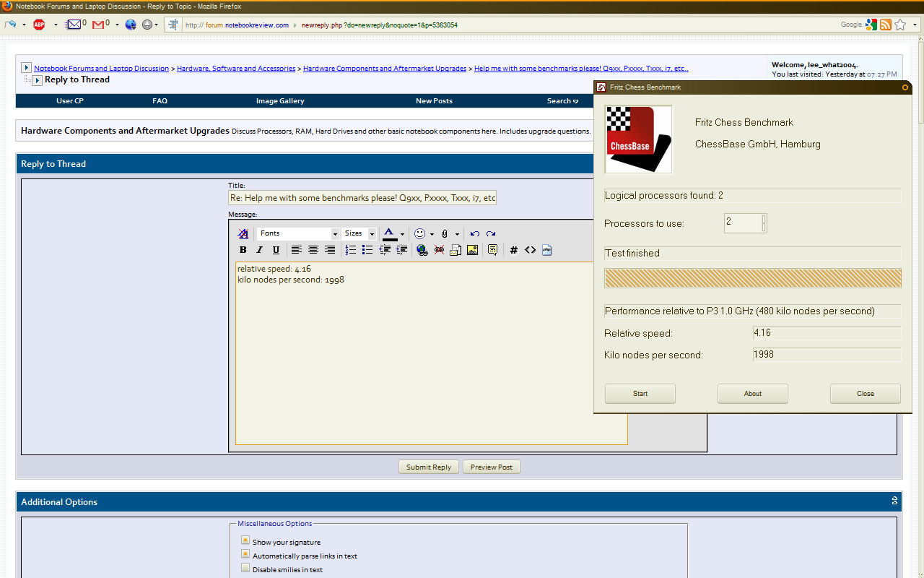Open FAQ in the forum navbar
Viewport: 924px width, 578px height.
click(x=160, y=101)
